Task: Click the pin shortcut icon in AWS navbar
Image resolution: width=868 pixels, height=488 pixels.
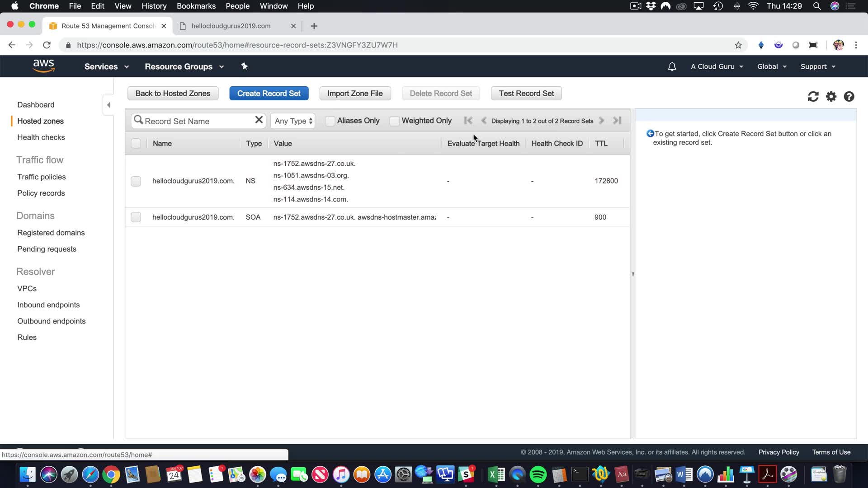Action: (x=244, y=66)
